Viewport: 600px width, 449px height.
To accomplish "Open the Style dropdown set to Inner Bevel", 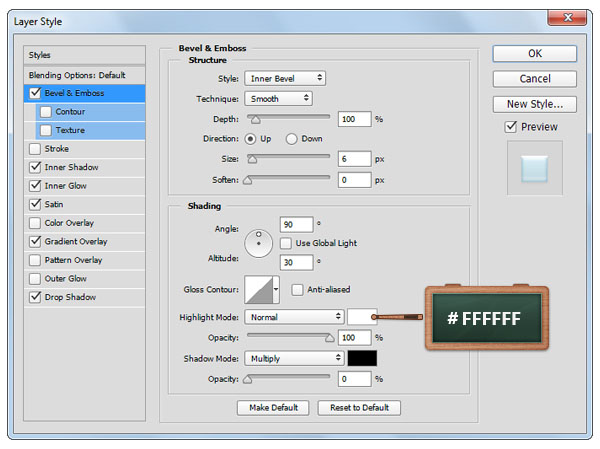I will click(285, 78).
